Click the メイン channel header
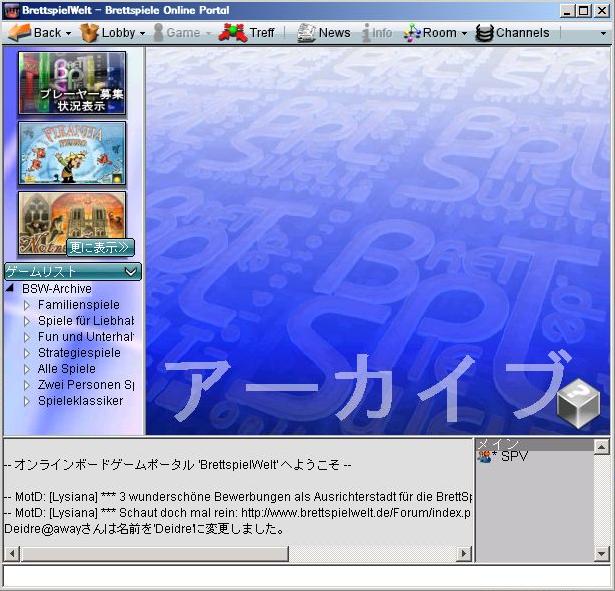Image resolution: width=615 pixels, height=591 pixels. click(534, 444)
